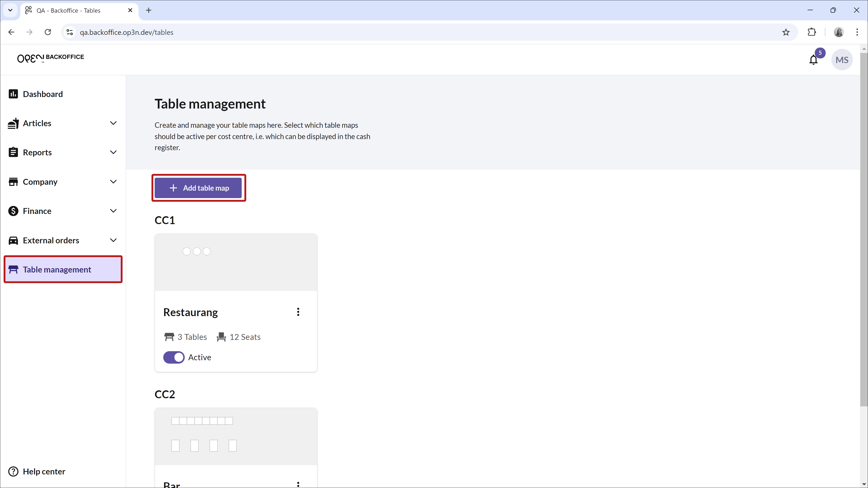Go forward in browser history

pyautogui.click(x=30, y=32)
